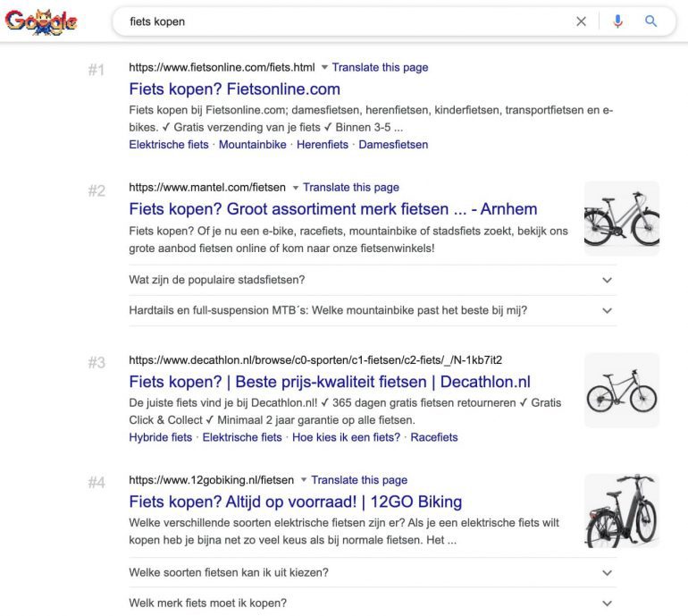688x616 pixels.
Task: Translate the 12gobiking.nl result page
Action: [359, 480]
